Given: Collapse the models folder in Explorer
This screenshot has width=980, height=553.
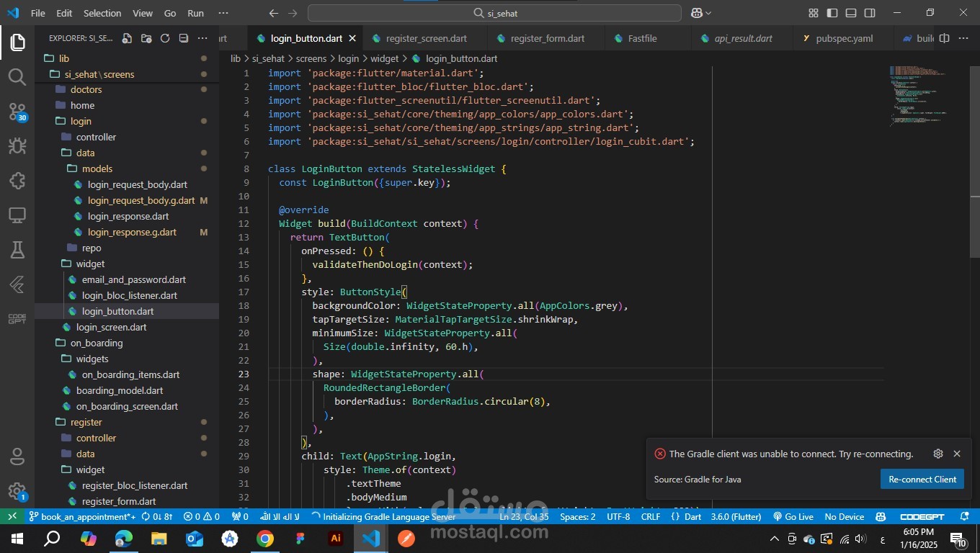Looking at the screenshot, I should (97, 168).
